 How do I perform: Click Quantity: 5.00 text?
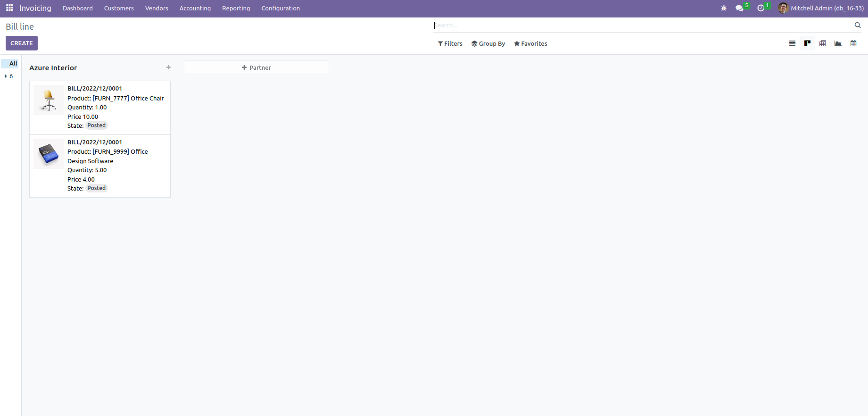tap(87, 170)
